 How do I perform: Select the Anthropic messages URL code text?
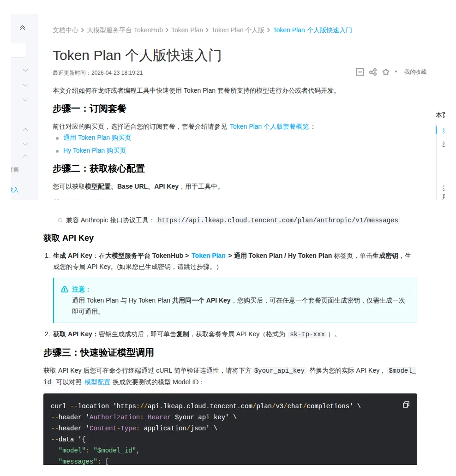[278, 220]
